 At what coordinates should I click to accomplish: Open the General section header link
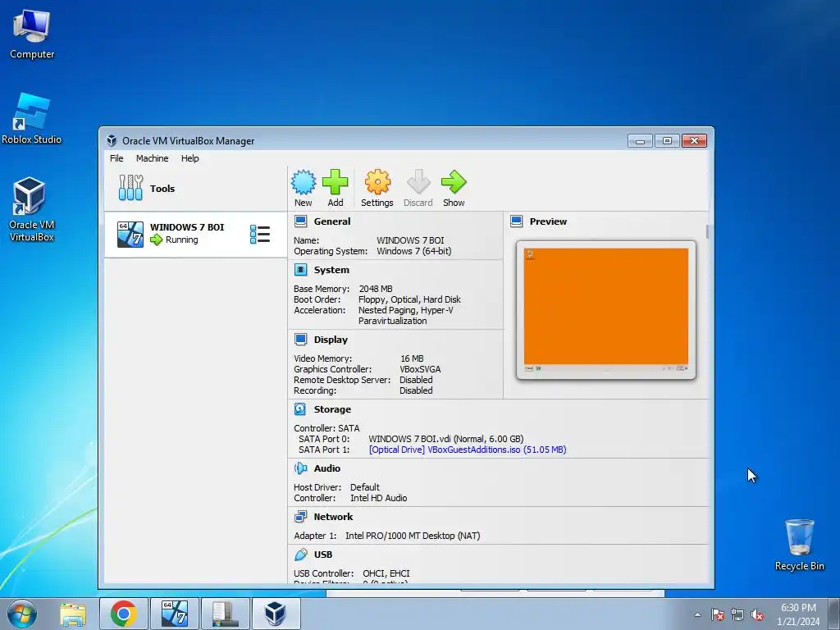coord(332,221)
